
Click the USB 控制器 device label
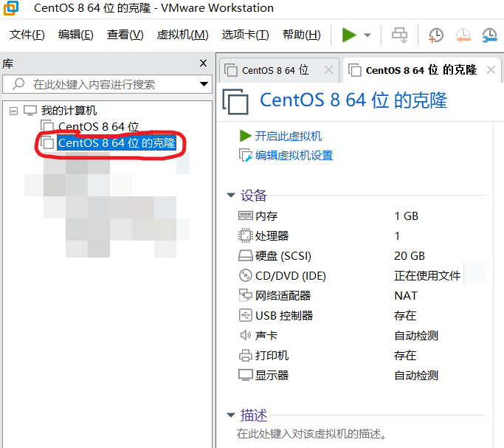coord(284,316)
